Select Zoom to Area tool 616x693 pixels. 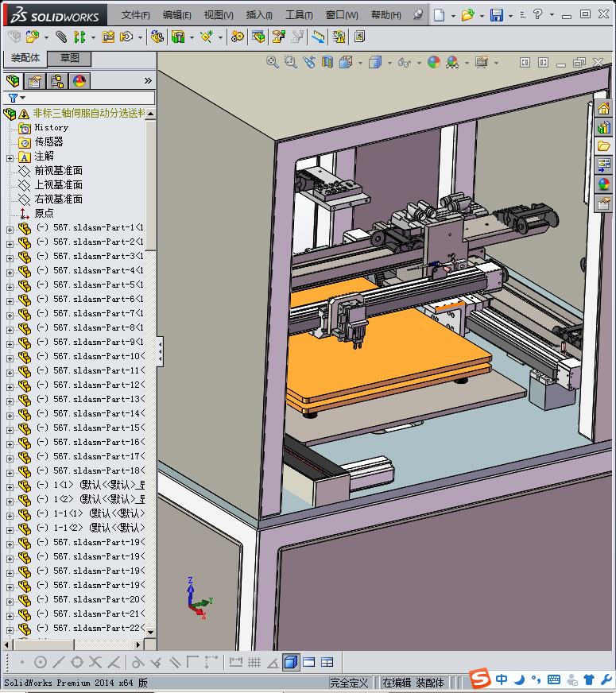click(x=290, y=62)
